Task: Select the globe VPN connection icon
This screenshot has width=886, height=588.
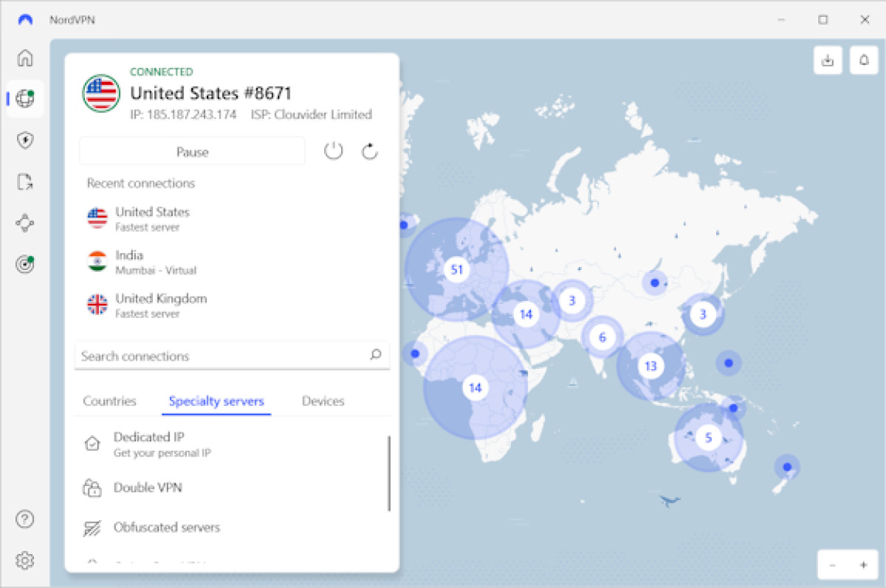Action: pos(25,98)
